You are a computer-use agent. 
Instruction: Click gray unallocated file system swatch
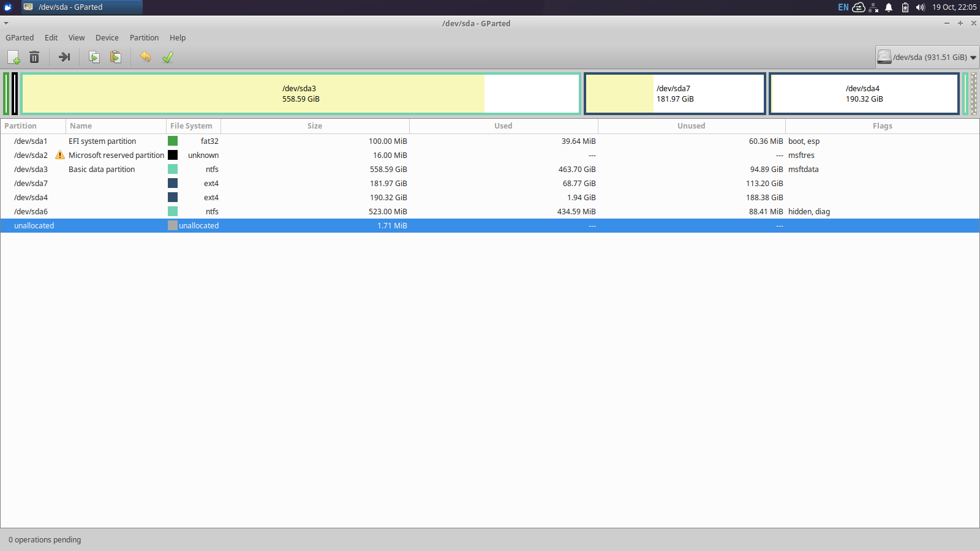point(173,225)
